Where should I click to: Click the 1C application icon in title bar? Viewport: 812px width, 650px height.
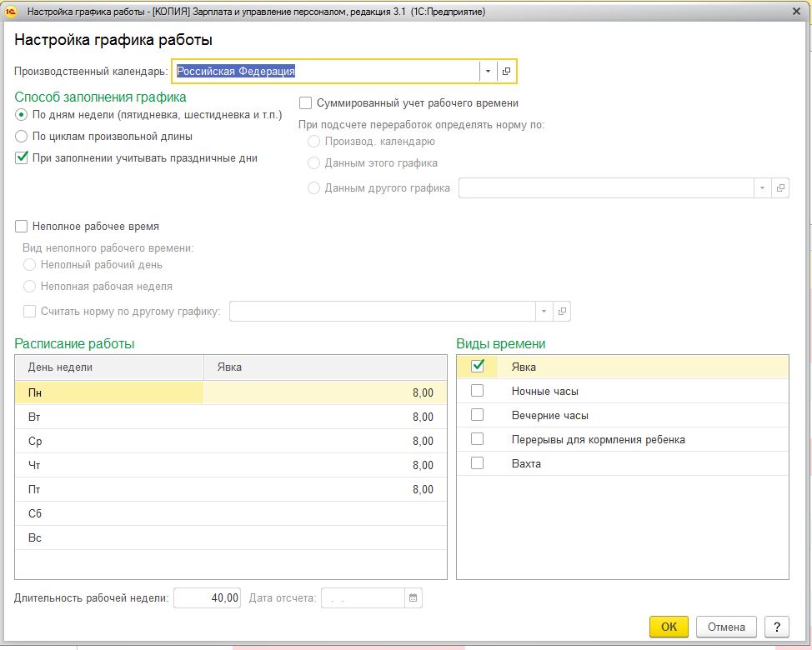(11, 12)
